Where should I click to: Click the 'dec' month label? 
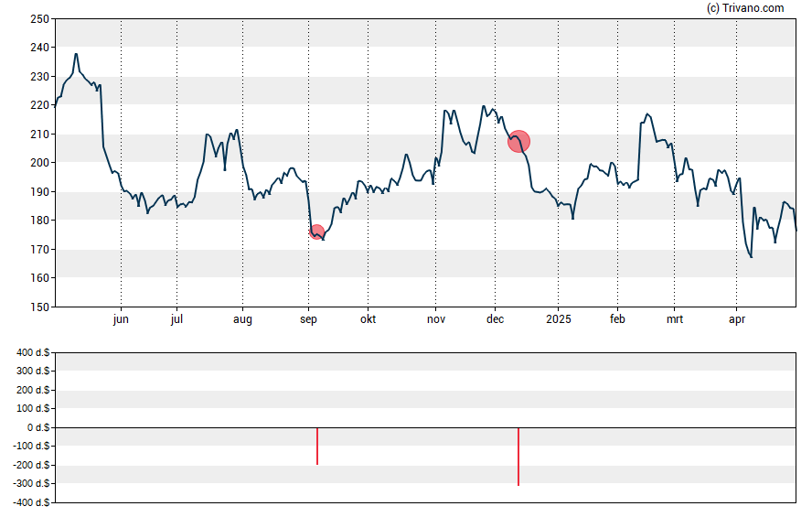pyautogui.click(x=495, y=319)
